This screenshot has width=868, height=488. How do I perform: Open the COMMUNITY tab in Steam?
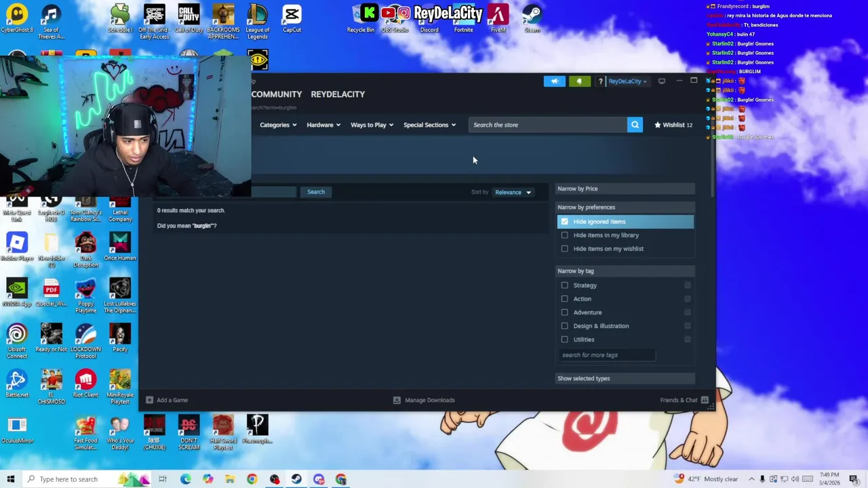point(277,94)
